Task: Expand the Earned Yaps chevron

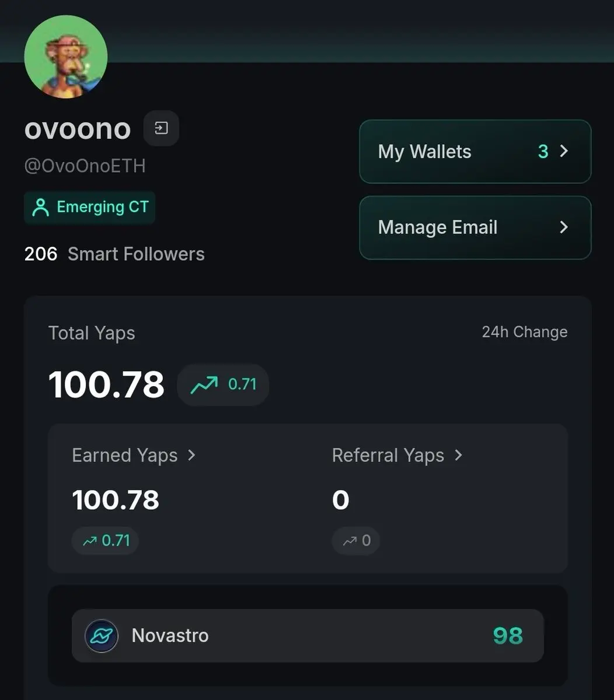Action: click(191, 455)
